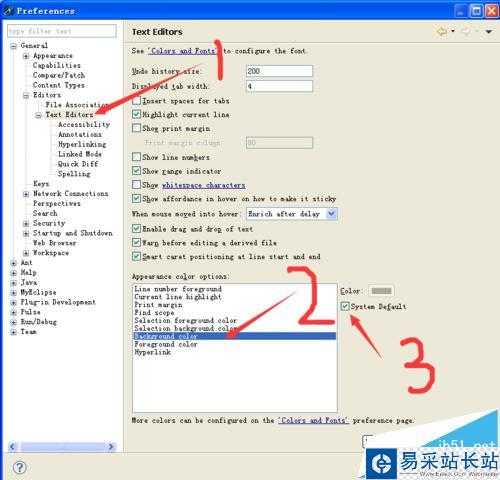This screenshot has height=480, width=500.
Task: Click the Color swatch button
Action: pos(381,291)
